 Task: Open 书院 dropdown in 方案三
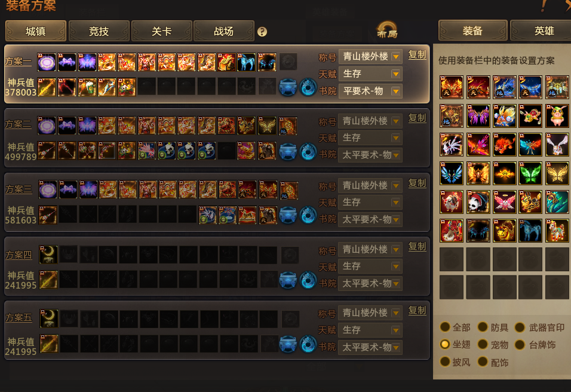tap(370, 219)
